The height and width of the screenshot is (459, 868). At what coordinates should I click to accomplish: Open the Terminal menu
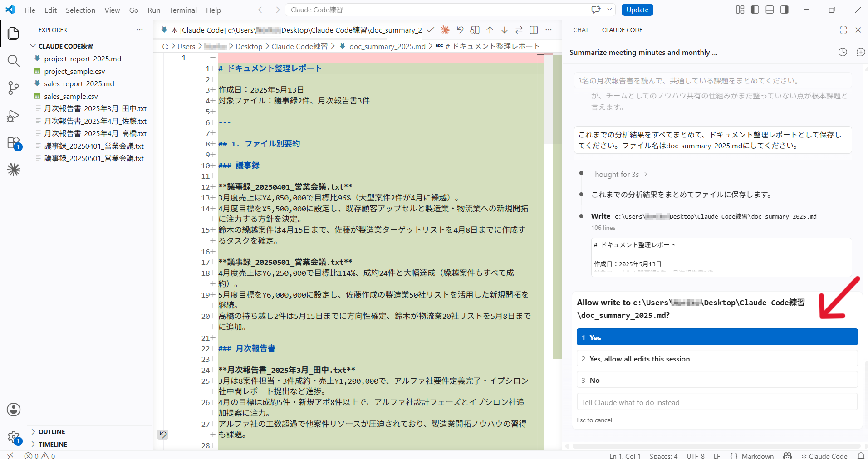point(183,10)
